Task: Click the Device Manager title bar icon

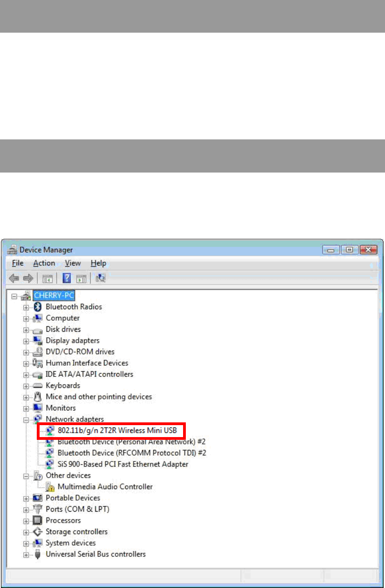Action: [x=12, y=250]
